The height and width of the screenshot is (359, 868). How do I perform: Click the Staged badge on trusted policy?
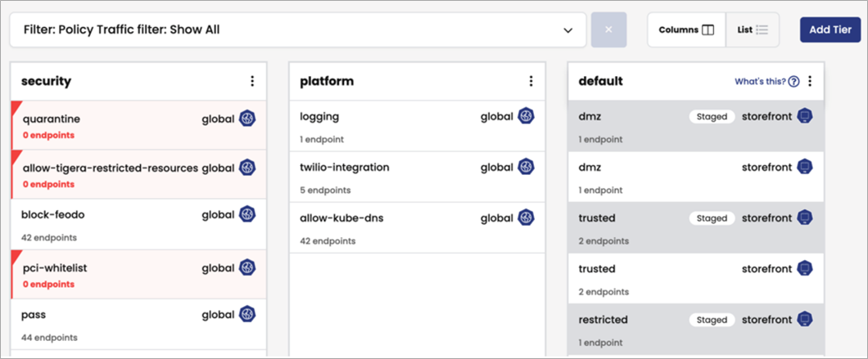coord(712,218)
